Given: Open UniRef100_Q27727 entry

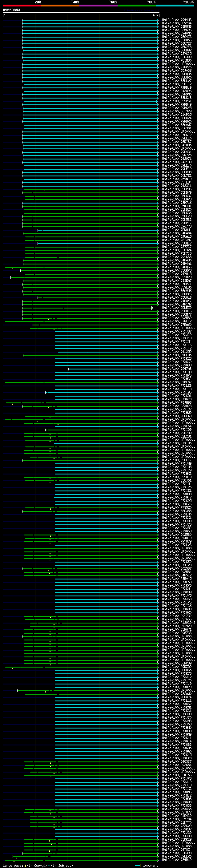Looking at the screenshot, I should tap(176, 247).
